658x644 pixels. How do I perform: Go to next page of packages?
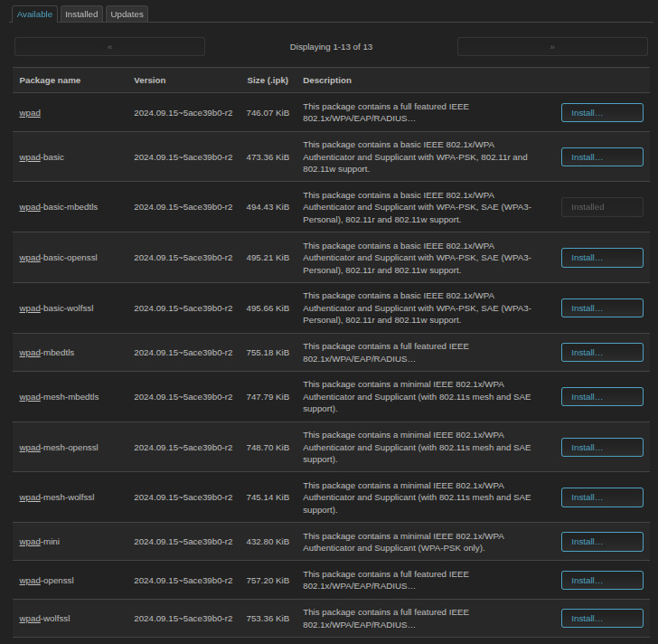coord(551,46)
